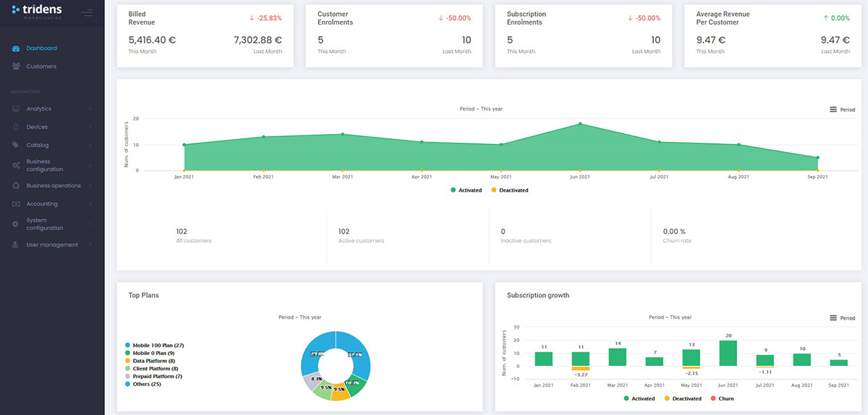This screenshot has height=415, width=868.
Task: Click the Devices phone icon
Action: (x=16, y=127)
